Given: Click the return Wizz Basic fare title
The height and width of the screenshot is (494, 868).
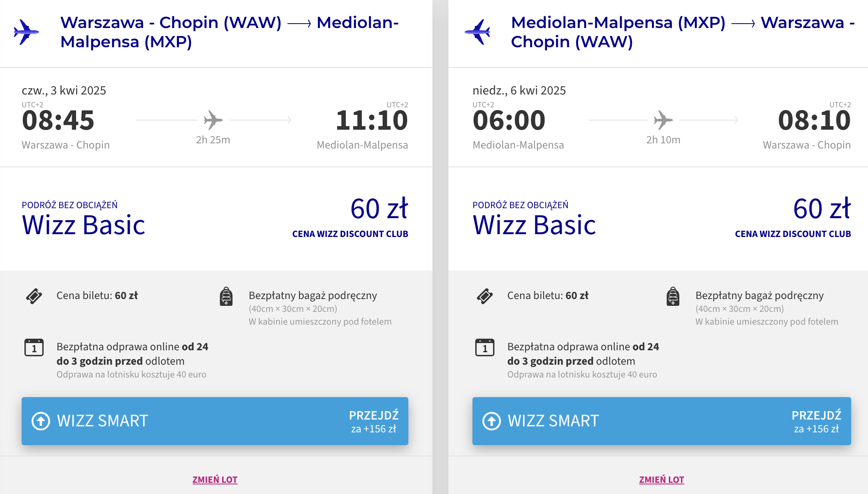Looking at the screenshot, I should (534, 225).
